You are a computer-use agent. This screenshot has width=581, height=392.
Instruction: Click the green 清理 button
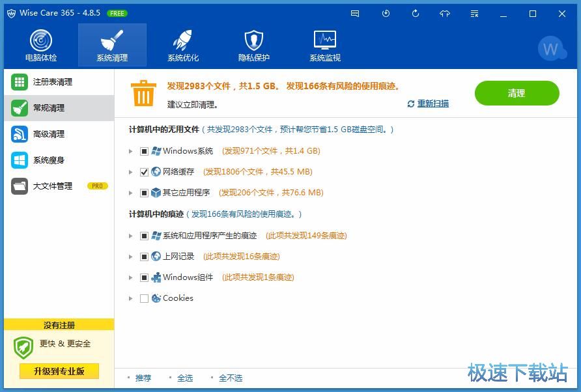pos(517,93)
